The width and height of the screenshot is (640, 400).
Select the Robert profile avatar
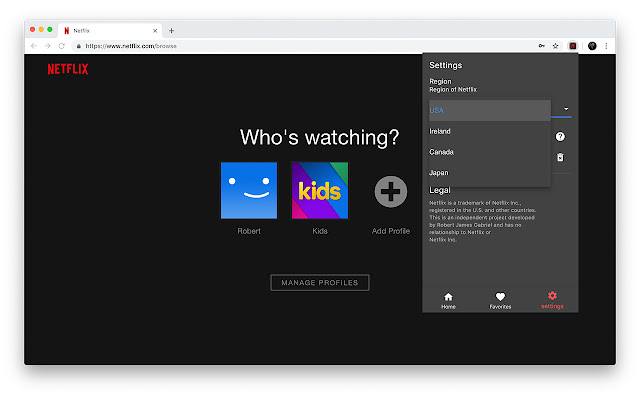pos(249,190)
